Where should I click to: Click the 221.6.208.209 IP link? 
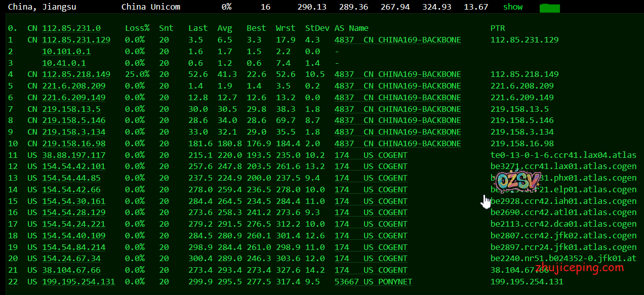[73, 86]
